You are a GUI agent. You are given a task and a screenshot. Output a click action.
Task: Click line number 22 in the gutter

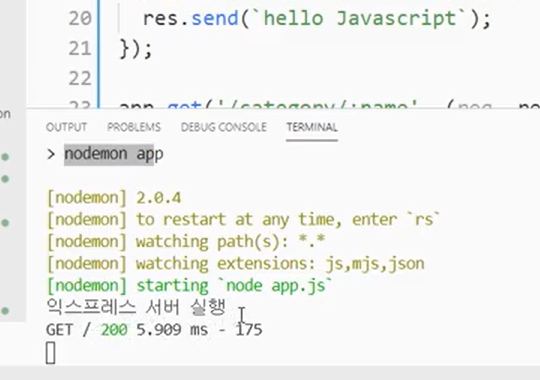pos(80,79)
